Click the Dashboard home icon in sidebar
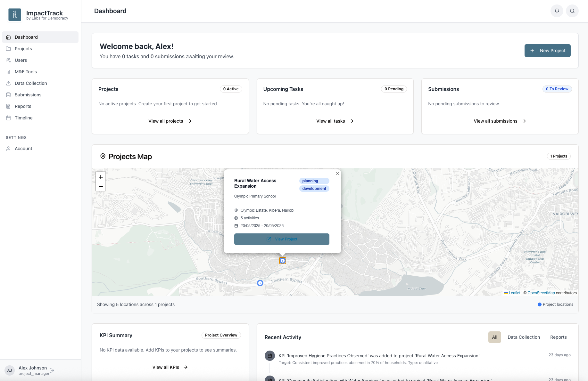Image resolution: width=588 pixels, height=381 pixels. (x=8, y=37)
